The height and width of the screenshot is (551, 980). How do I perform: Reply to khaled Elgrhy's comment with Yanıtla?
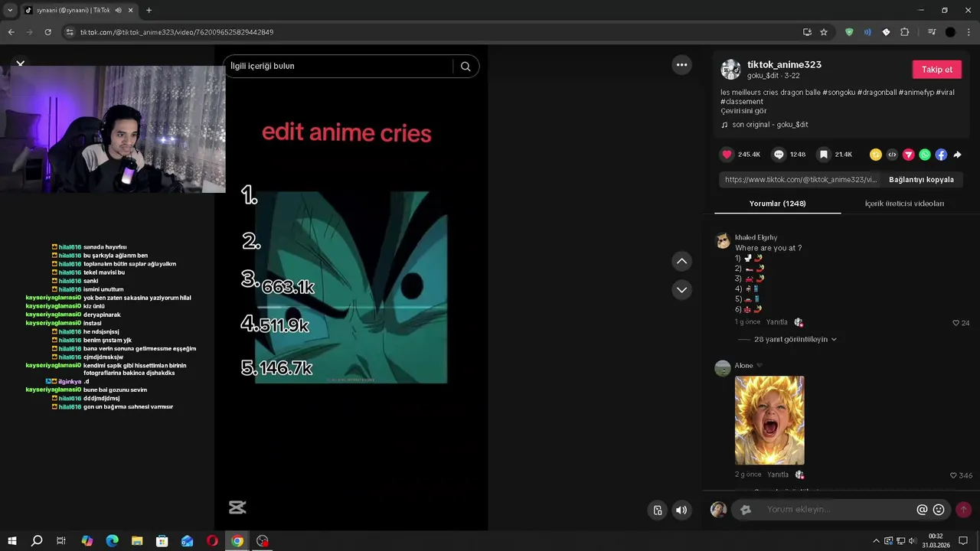tap(777, 322)
